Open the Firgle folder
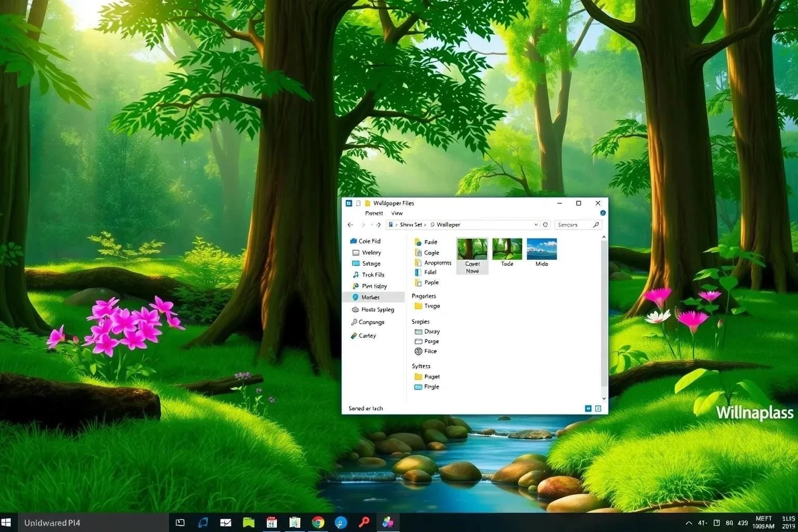The width and height of the screenshot is (798, 532). 427,387
